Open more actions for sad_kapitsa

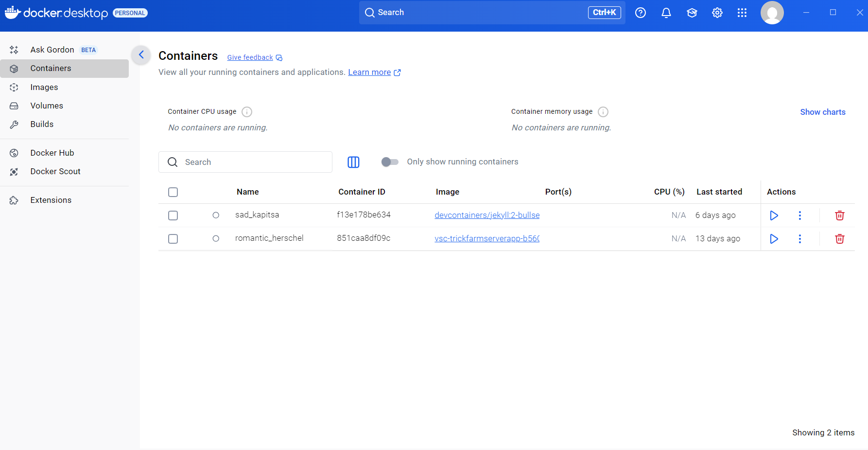click(800, 216)
